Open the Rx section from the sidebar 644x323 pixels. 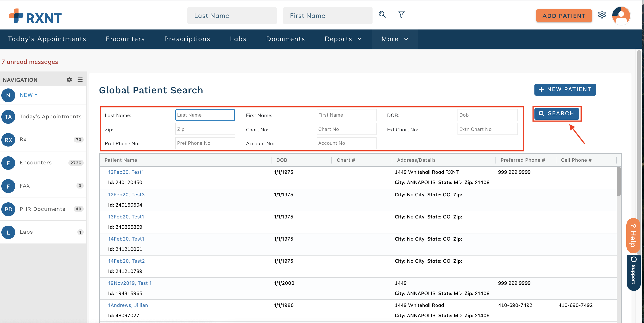pyautogui.click(x=8, y=140)
